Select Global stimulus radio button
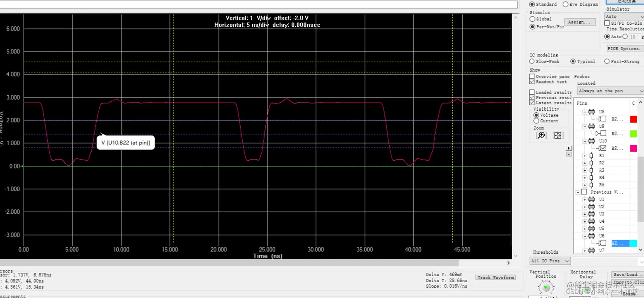Image resolution: width=644 pixels, height=298 pixels. click(x=532, y=19)
